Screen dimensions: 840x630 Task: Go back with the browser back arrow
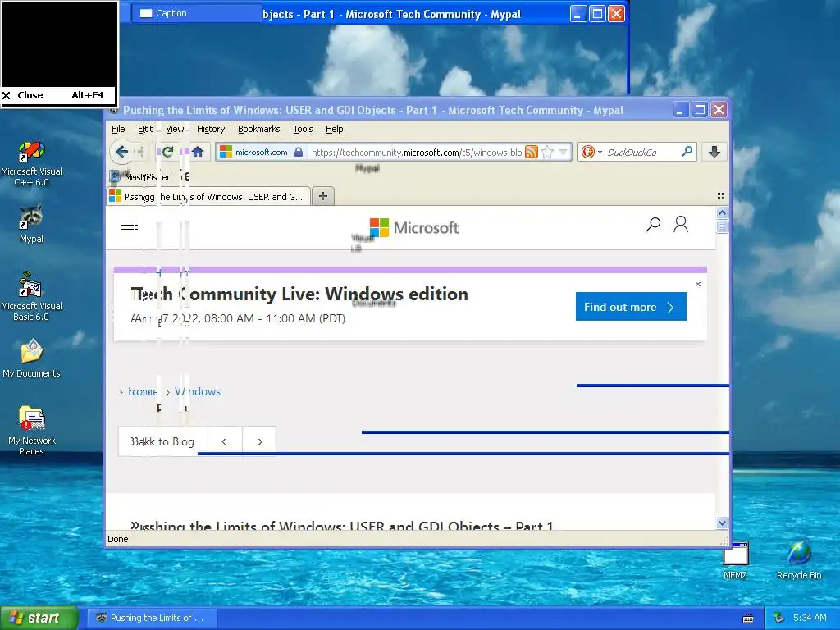point(121,152)
